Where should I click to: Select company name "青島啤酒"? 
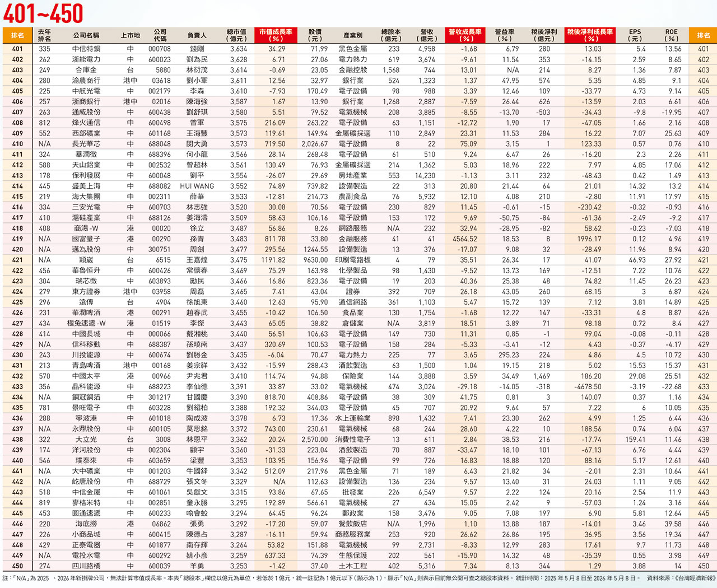86,366
